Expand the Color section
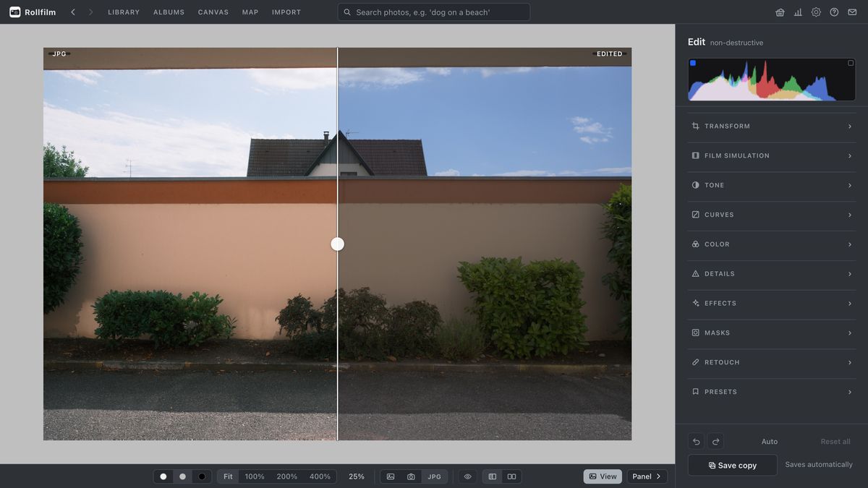Image resolution: width=868 pixels, height=488 pixels. (772, 244)
